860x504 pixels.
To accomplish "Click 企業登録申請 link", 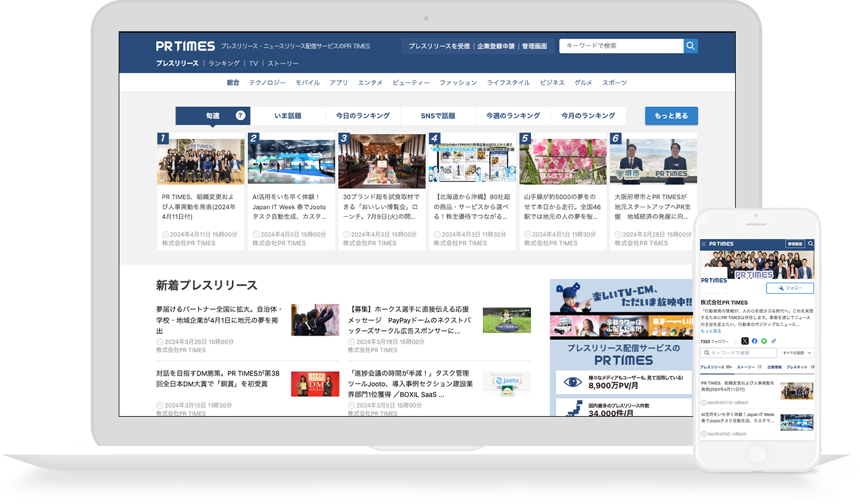I will coord(496,46).
